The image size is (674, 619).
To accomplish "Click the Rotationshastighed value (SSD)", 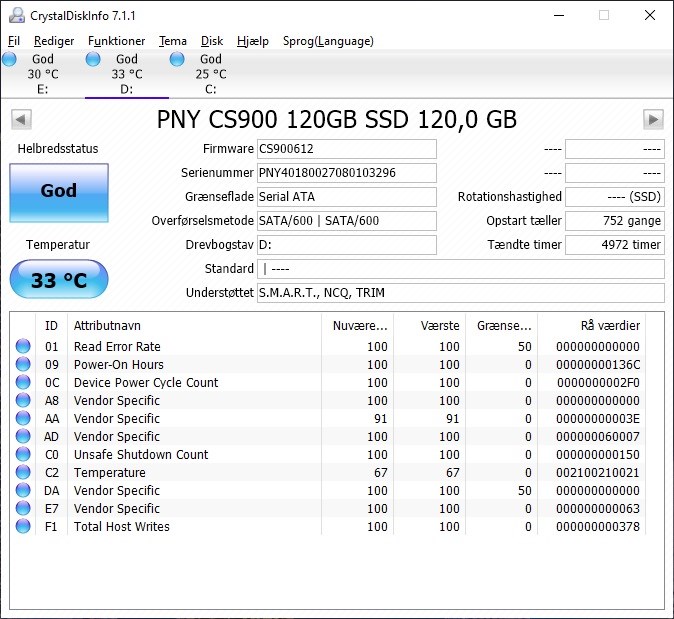I will [615, 197].
